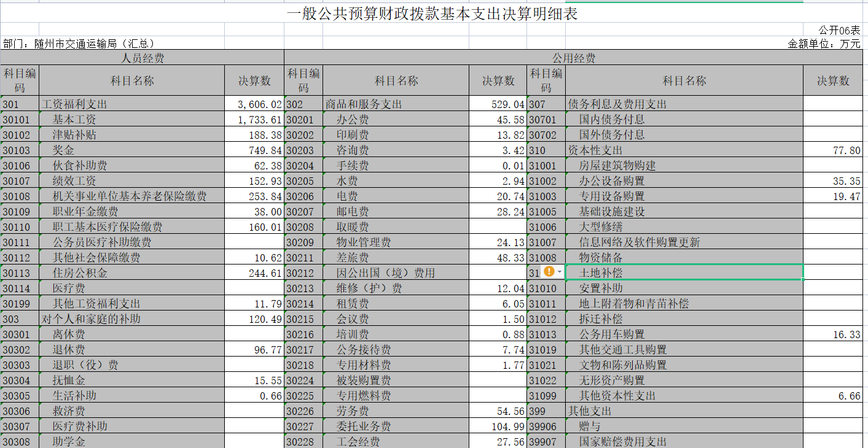868x448 pixels.
Task: Select the cell 对个人和家庭的补助
Action: coord(132,319)
